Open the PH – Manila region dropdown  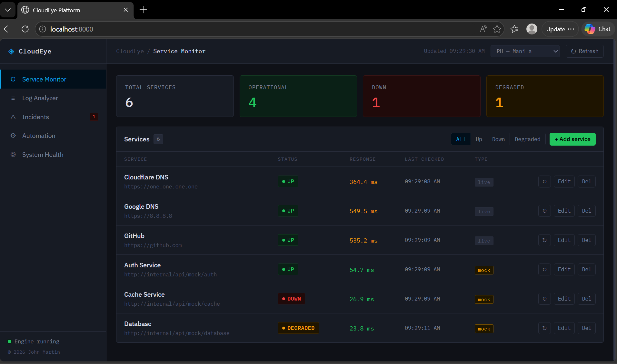tap(525, 51)
